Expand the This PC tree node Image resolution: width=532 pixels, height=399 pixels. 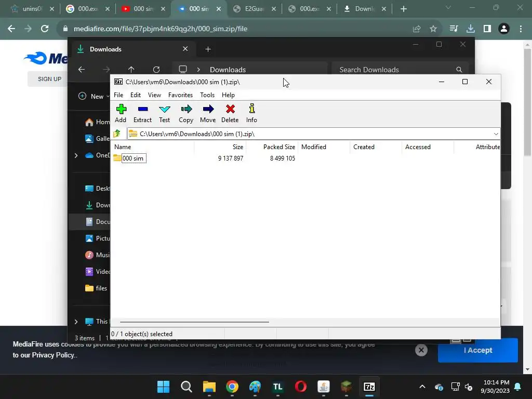pos(76,321)
